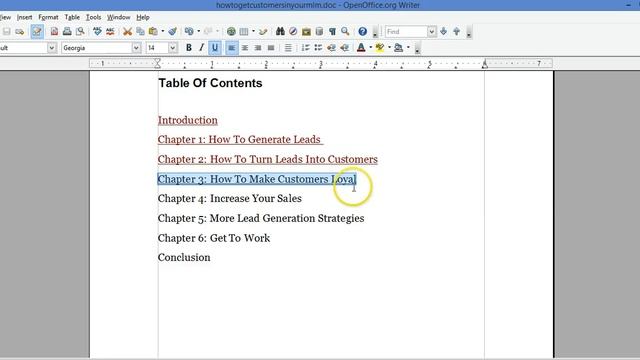Toggle AutoSpellcheck
Image resolution: width=640 pixels, height=360 pixels.
110,31
